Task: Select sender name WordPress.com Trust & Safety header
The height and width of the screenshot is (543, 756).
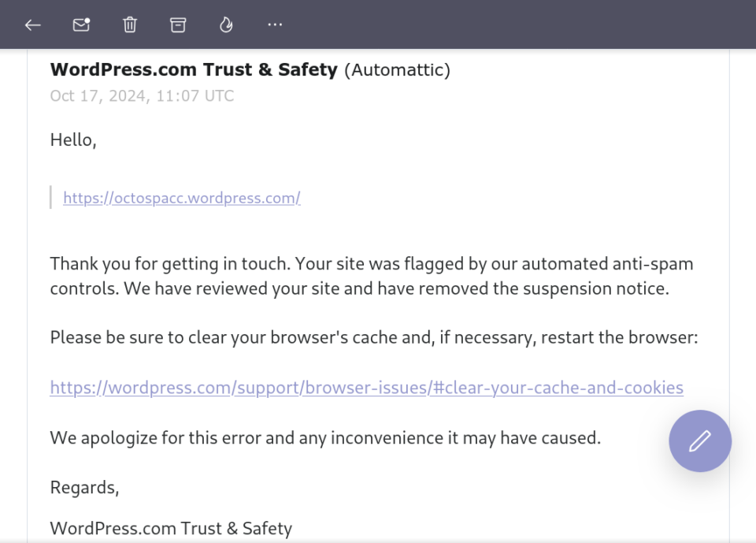Action: pyautogui.click(x=194, y=69)
